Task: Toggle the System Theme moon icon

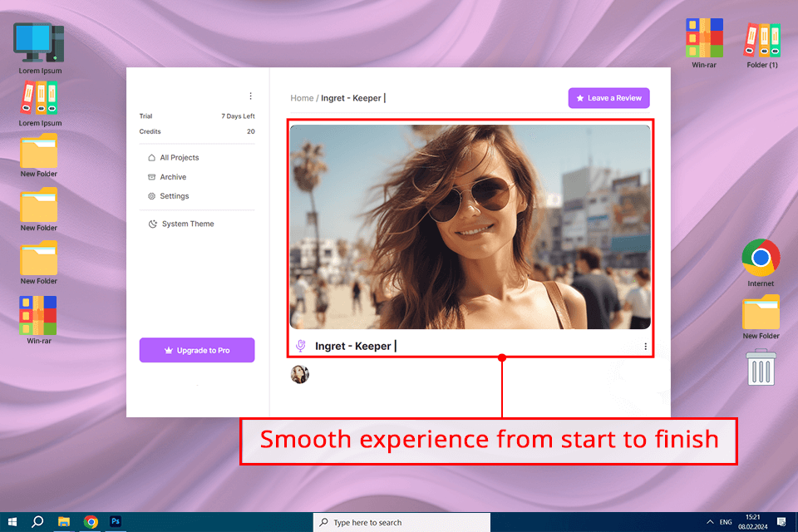Action: [x=153, y=224]
